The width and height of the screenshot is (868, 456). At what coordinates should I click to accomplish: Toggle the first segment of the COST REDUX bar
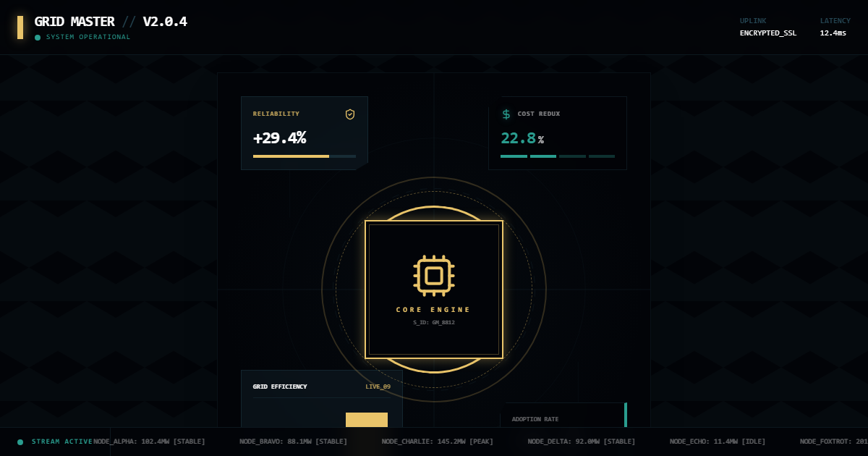[514, 156]
